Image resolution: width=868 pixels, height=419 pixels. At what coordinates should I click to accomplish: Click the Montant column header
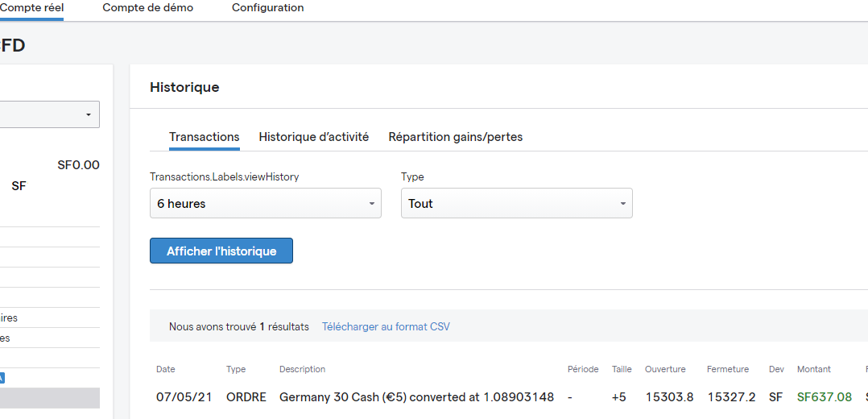[813, 369]
